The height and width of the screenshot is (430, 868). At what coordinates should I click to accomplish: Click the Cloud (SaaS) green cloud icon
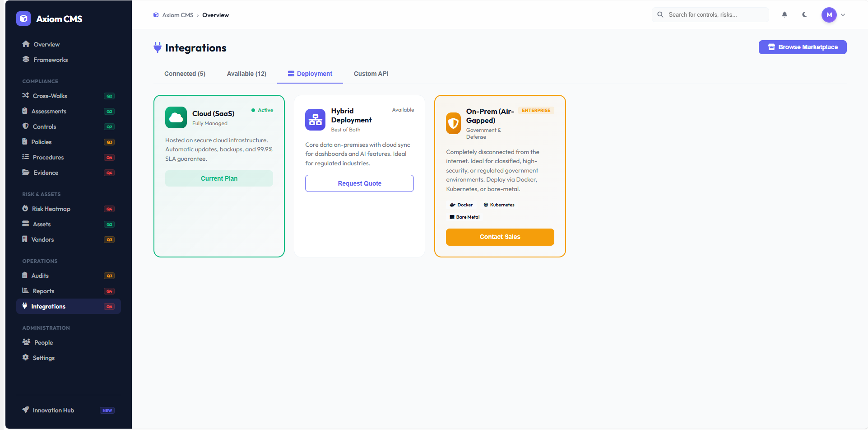[x=176, y=117]
